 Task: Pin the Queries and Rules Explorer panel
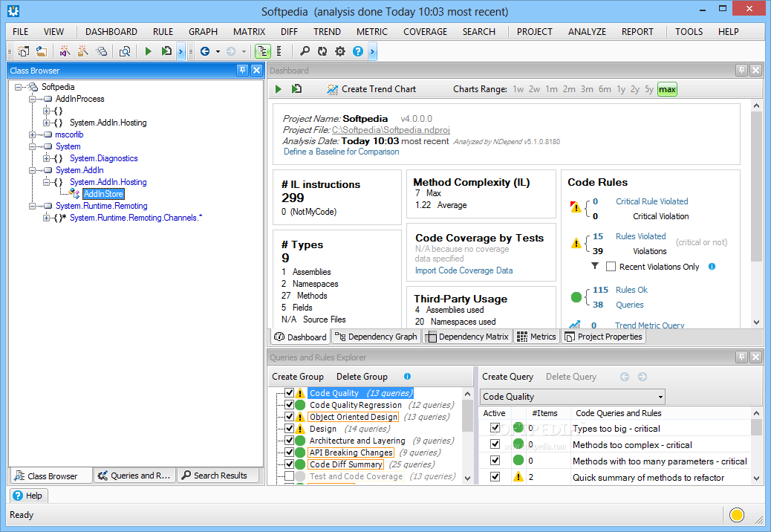coord(741,357)
